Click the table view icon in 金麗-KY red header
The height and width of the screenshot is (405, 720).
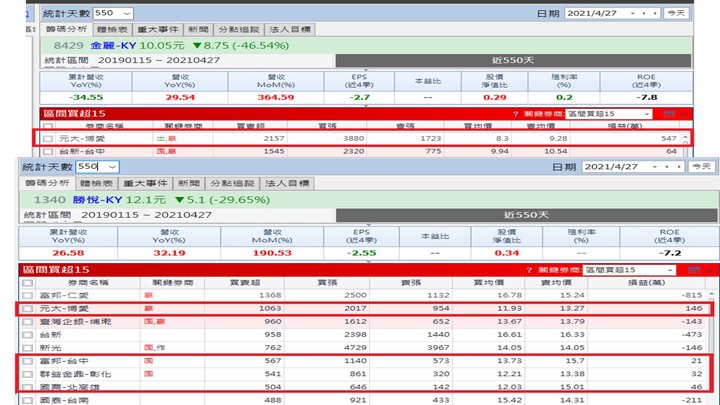click(669, 114)
